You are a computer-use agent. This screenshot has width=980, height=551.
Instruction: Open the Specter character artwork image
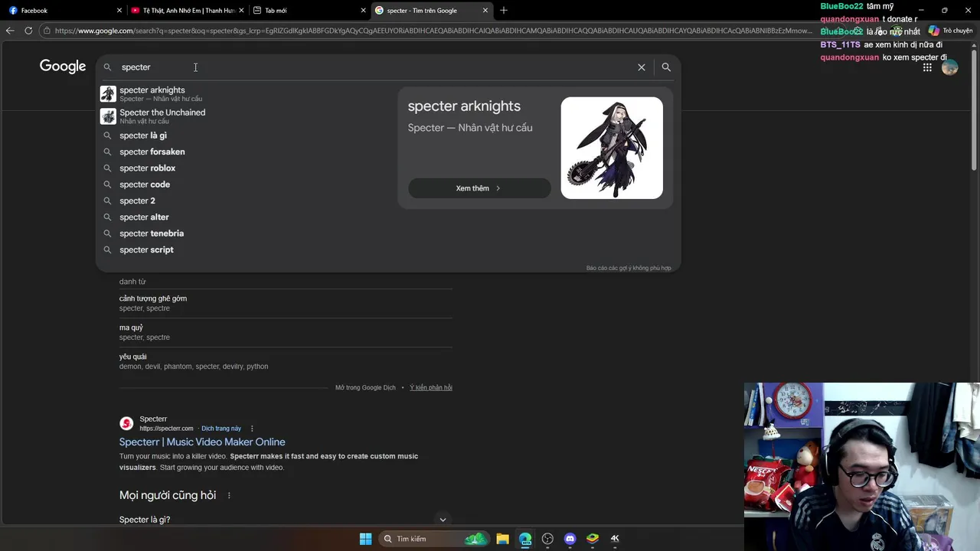coord(612,148)
